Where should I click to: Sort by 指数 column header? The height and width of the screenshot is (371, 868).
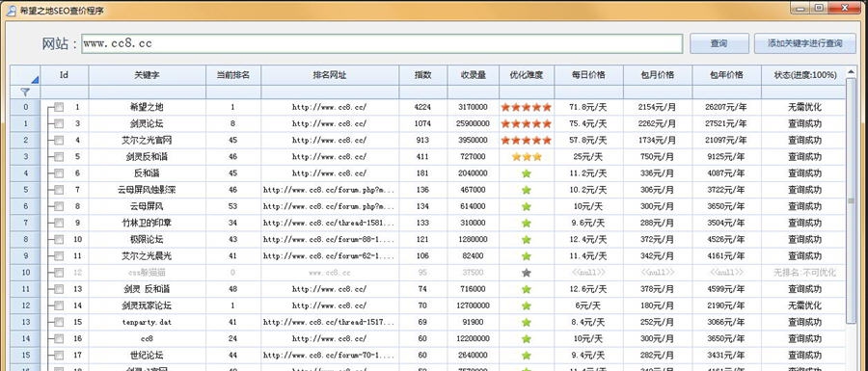tap(423, 75)
